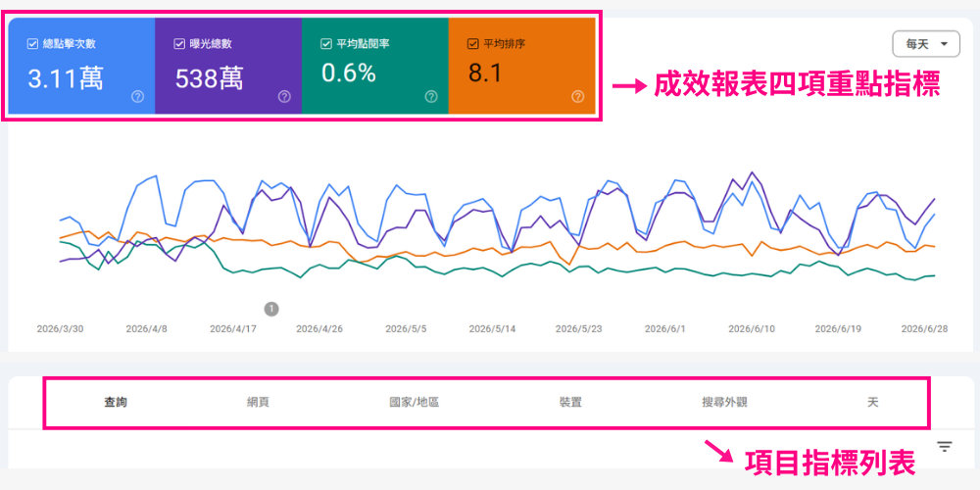Click the 2026/3/30 axis date label
980x490 pixels.
click(60, 328)
